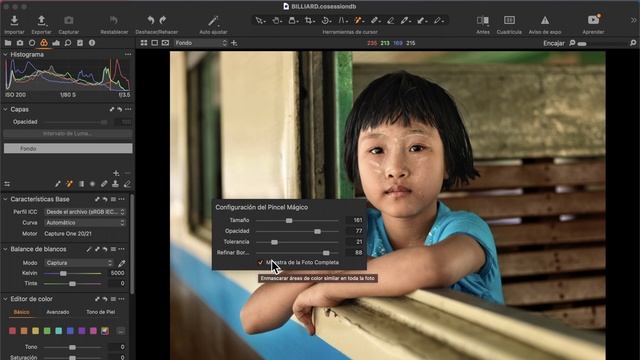This screenshot has width=640, height=360.
Task: Add a layer with Capas plus button
Action: click(x=116, y=173)
